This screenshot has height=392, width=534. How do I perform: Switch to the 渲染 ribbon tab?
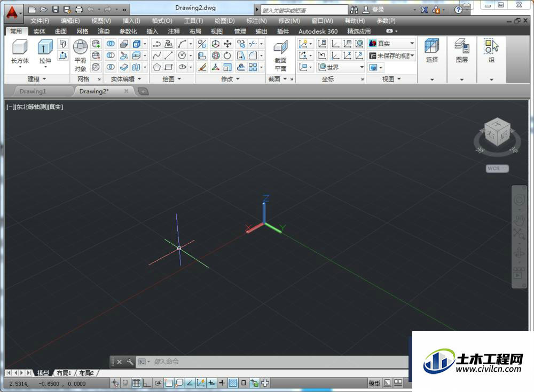point(104,31)
